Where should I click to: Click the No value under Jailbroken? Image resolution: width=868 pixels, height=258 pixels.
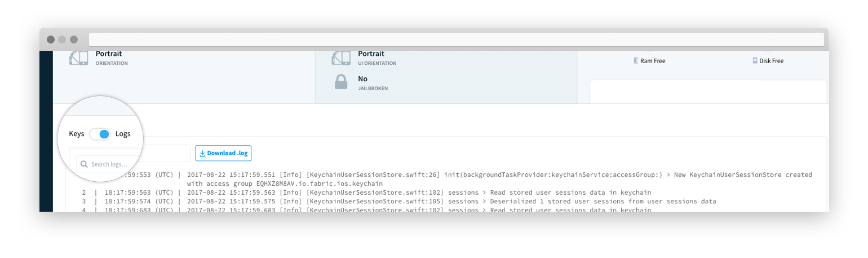coord(363,78)
